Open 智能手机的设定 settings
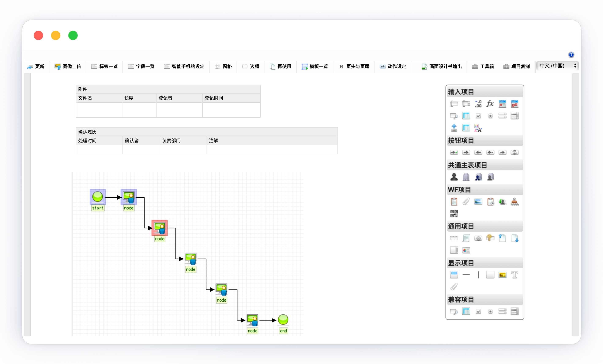Viewport: 603px width, 364px height. click(x=184, y=67)
